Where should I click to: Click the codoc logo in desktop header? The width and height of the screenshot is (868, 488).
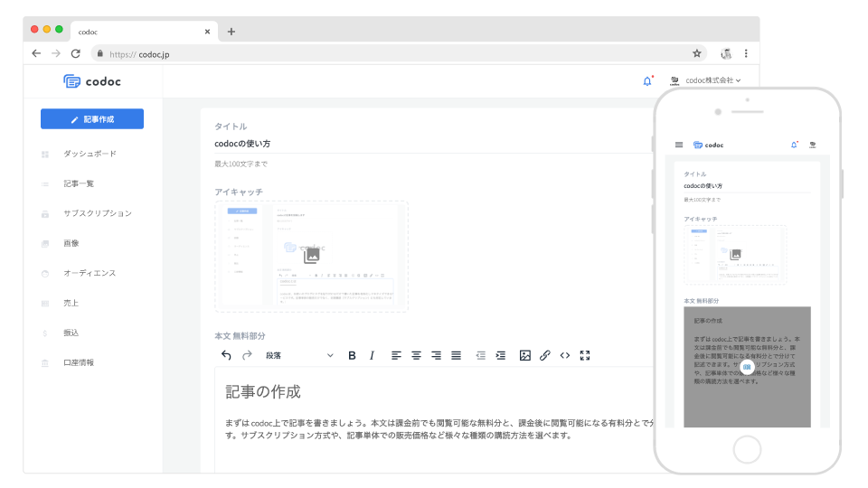(x=92, y=81)
